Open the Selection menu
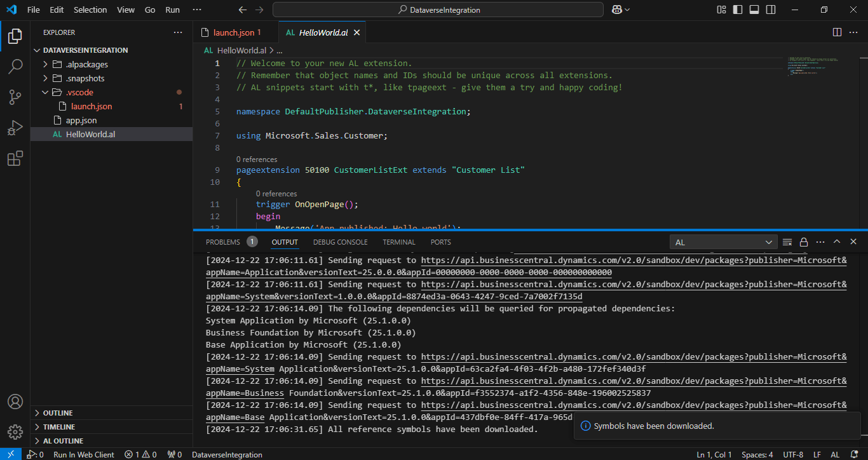Viewport: 868px width, 460px height. [90, 10]
